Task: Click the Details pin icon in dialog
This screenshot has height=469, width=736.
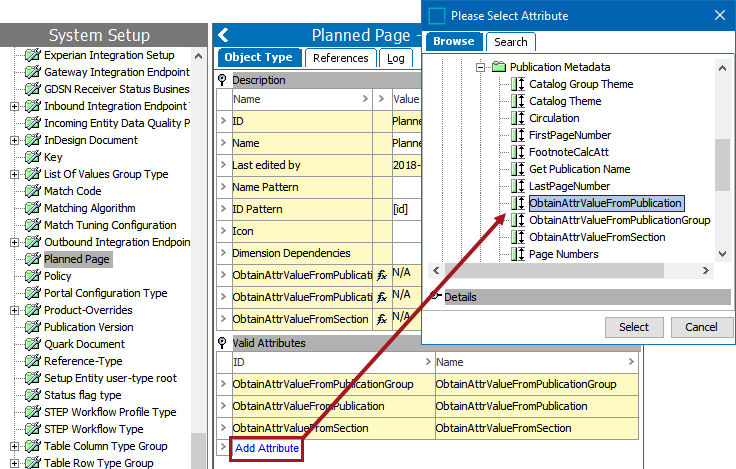Action: click(x=436, y=296)
